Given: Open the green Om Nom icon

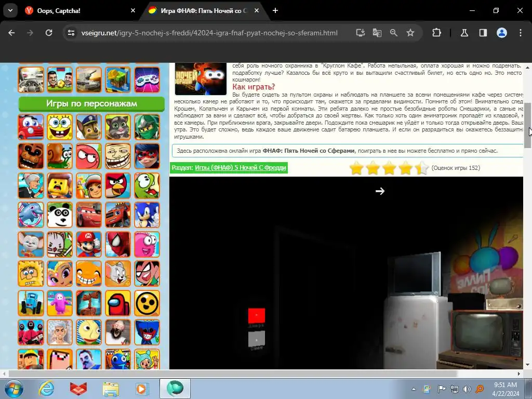Looking at the screenshot, I should click(147, 185).
